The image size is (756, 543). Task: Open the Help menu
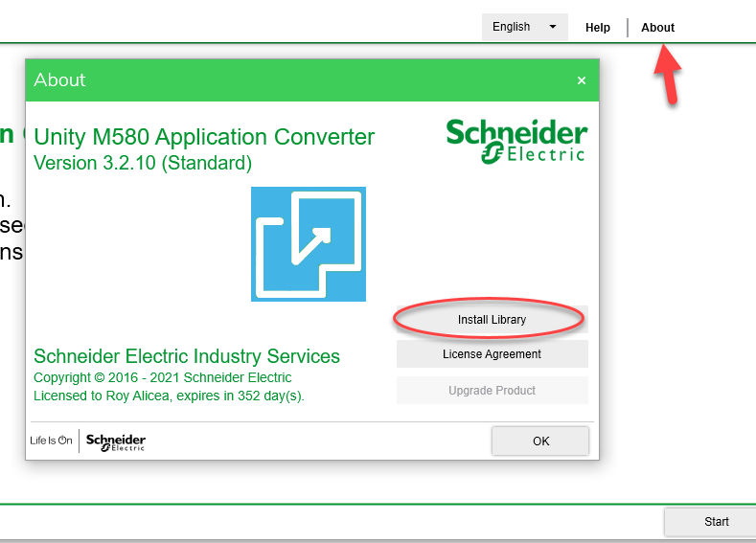(597, 28)
